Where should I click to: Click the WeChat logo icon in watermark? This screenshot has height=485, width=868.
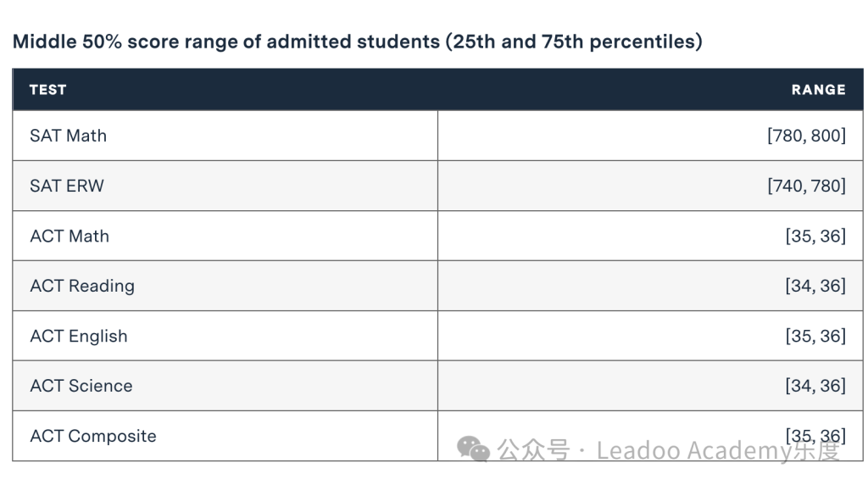point(473,449)
